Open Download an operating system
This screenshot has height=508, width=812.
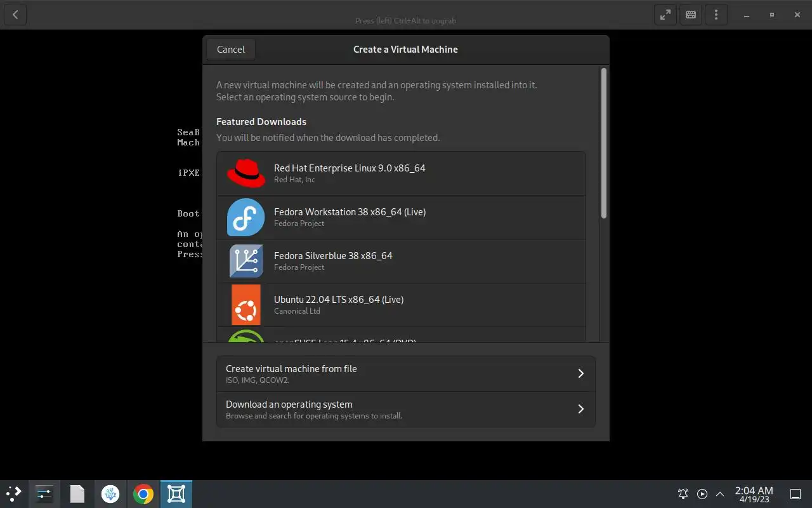tap(406, 410)
